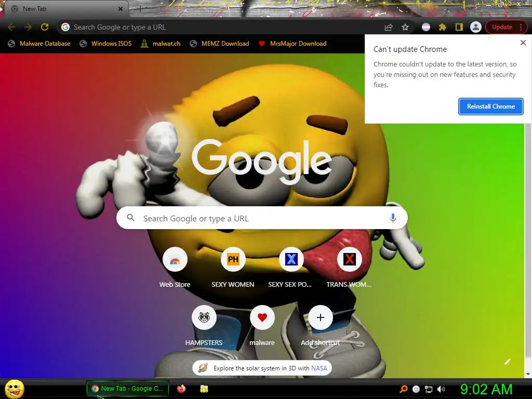Screen dimensions: 532x399
Task: Open Chrome three-dot menu
Action: (x=521, y=27)
